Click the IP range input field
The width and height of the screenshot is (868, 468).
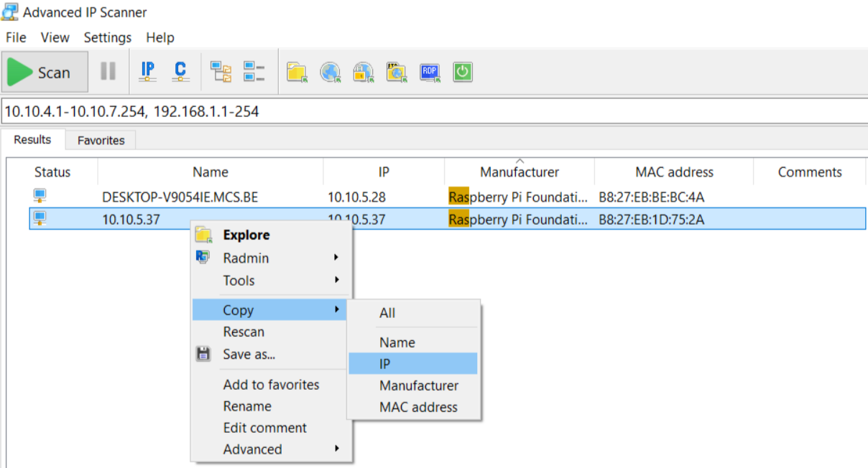[x=434, y=111]
